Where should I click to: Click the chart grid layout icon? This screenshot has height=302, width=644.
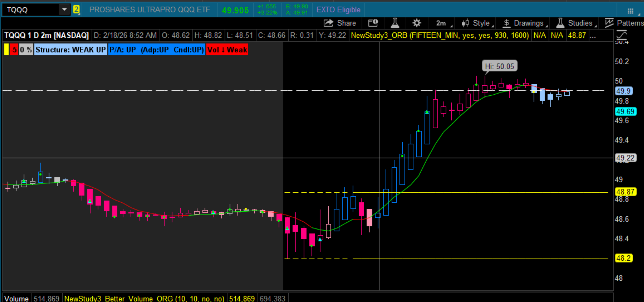click(x=630, y=11)
